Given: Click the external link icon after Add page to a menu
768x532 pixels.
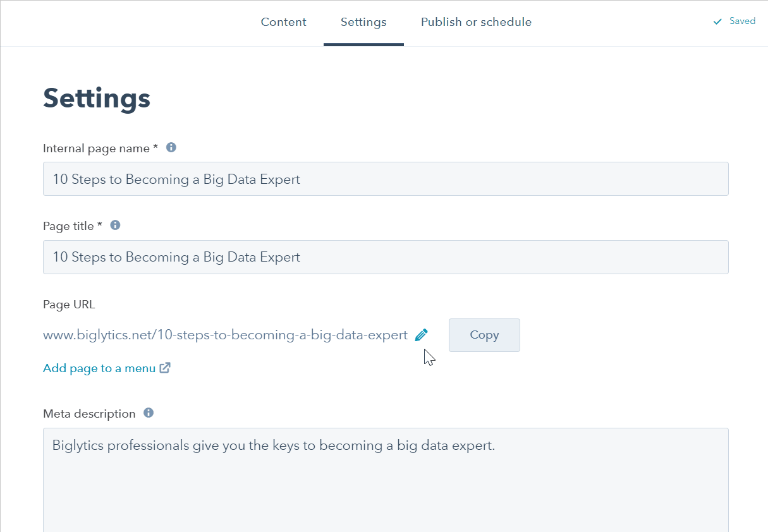Looking at the screenshot, I should tap(165, 368).
